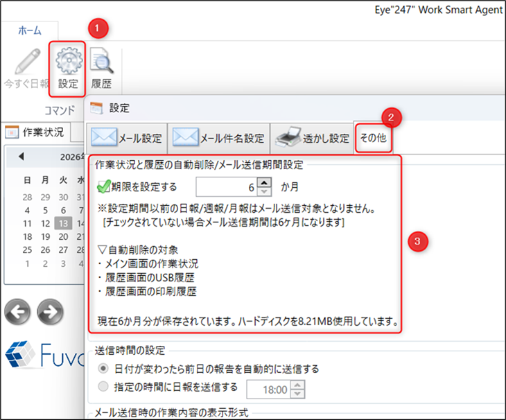Select 指定の時間に日報を送信する option
This screenshot has width=506, height=420.
pos(104,387)
